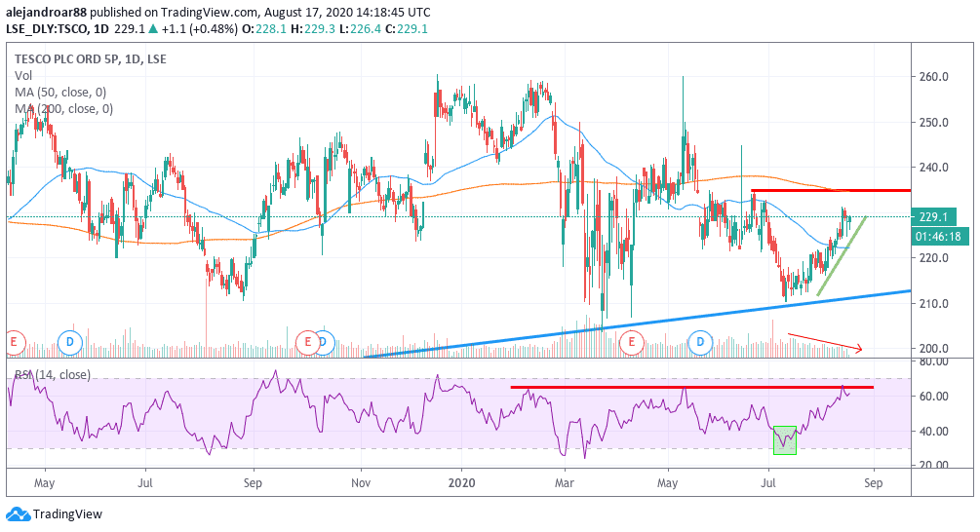
Task: Select the MA (200, close, 0) label
Action: click(x=63, y=109)
